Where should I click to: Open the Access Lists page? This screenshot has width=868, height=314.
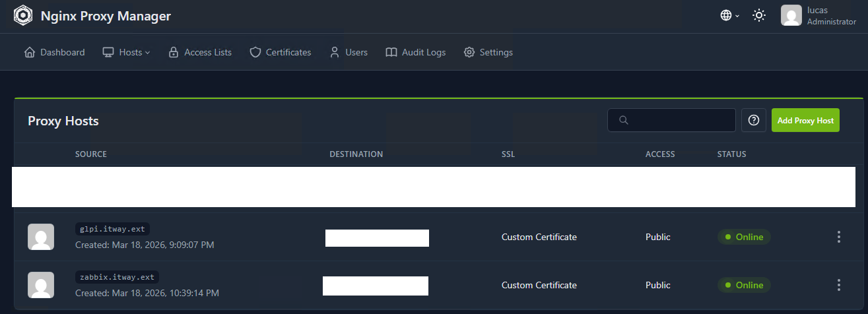(x=200, y=52)
